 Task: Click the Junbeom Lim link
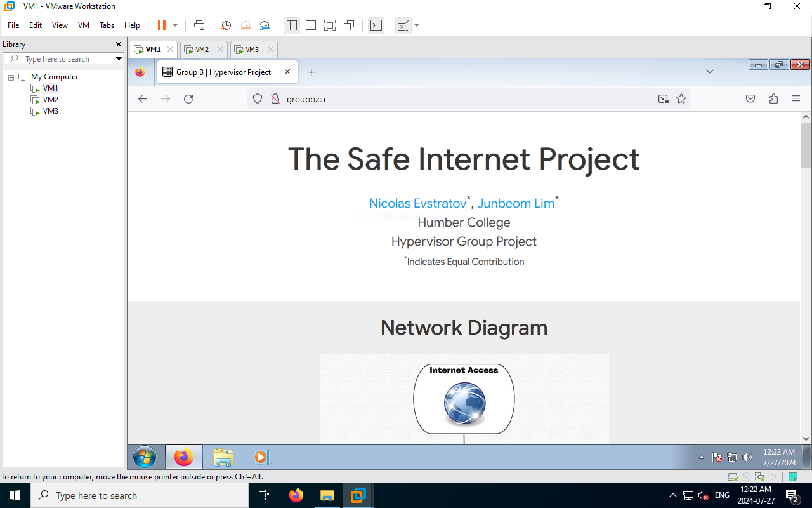516,203
